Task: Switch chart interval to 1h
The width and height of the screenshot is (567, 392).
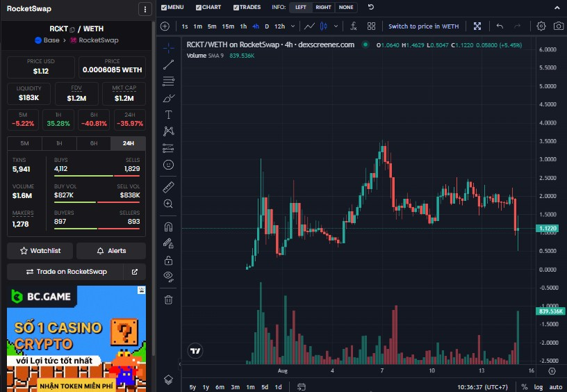Action: [x=243, y=26]
